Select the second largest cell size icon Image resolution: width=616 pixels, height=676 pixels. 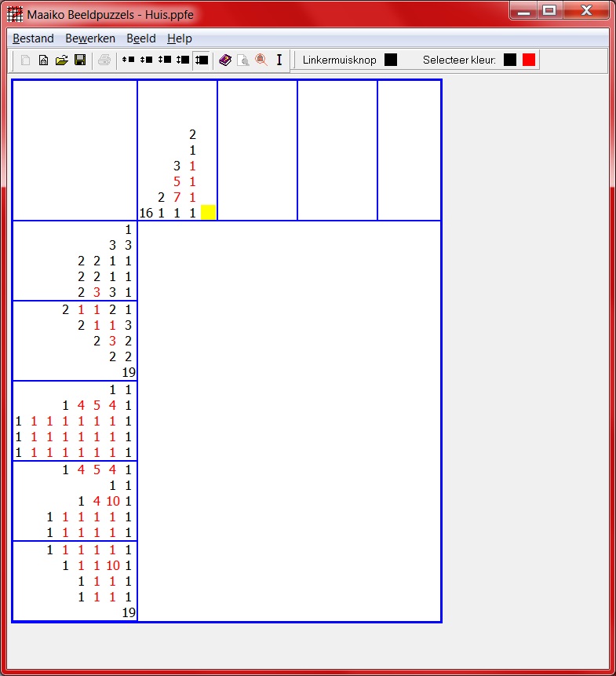tap(183, 60)
